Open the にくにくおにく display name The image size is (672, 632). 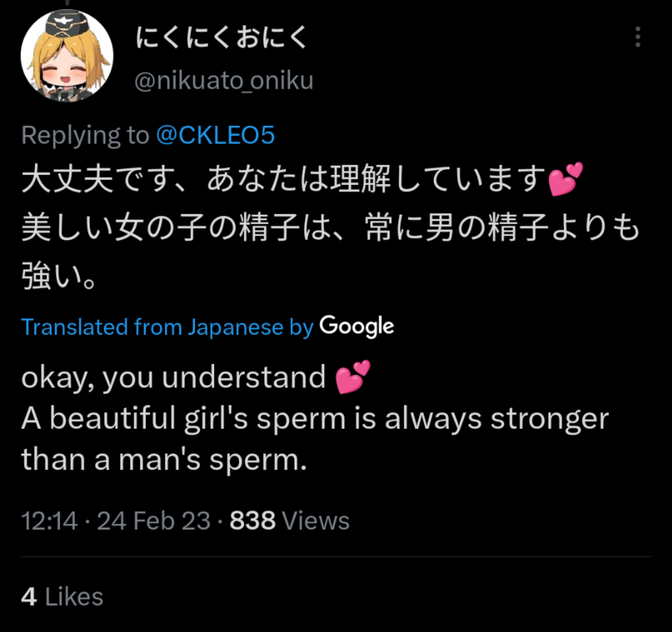pyautogui.click(x=221, y=37)
